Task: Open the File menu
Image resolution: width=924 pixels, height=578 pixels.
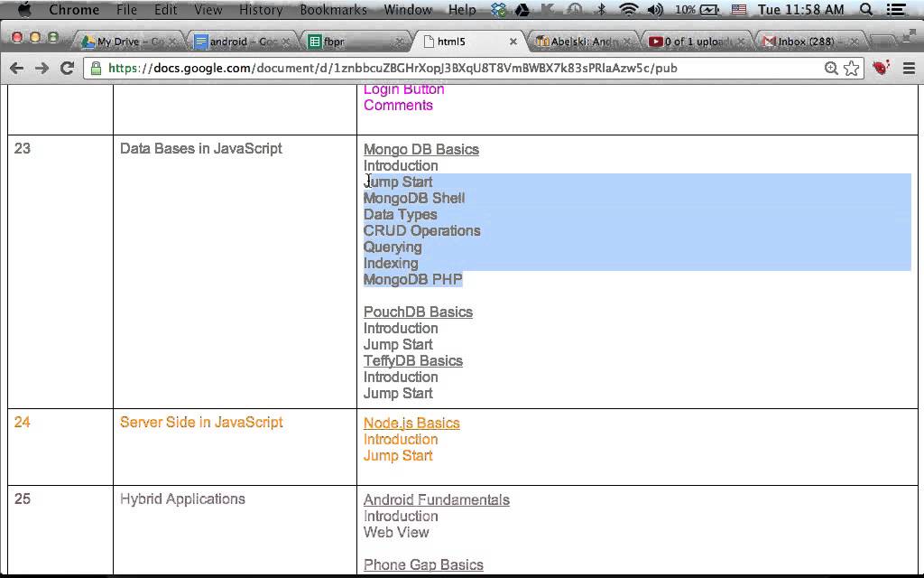Action: coord(126,9)
